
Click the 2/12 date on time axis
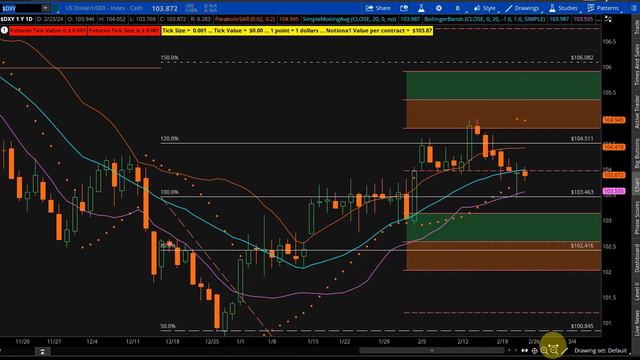462,342
